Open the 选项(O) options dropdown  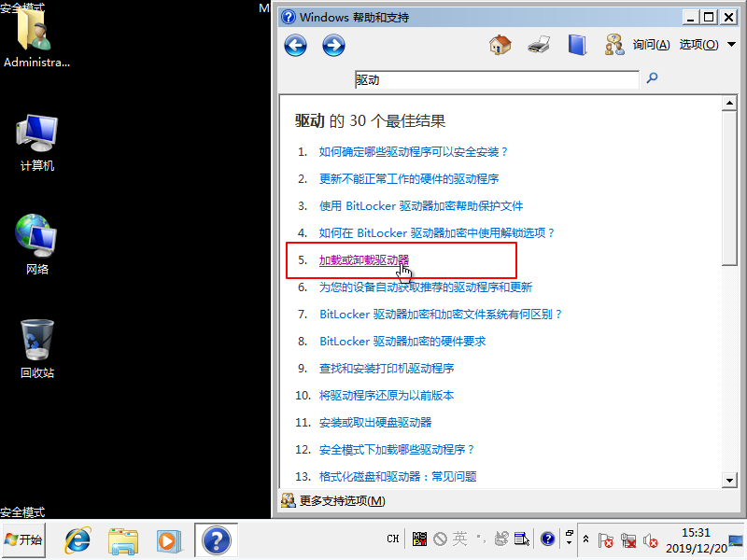704,45
